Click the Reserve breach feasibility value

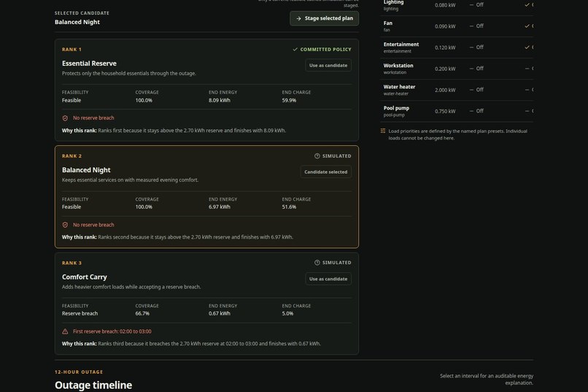[x=80, y=313]
